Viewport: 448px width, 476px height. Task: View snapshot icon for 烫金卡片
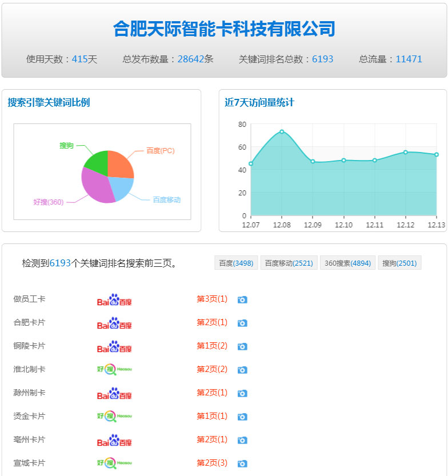pos(242,417)
